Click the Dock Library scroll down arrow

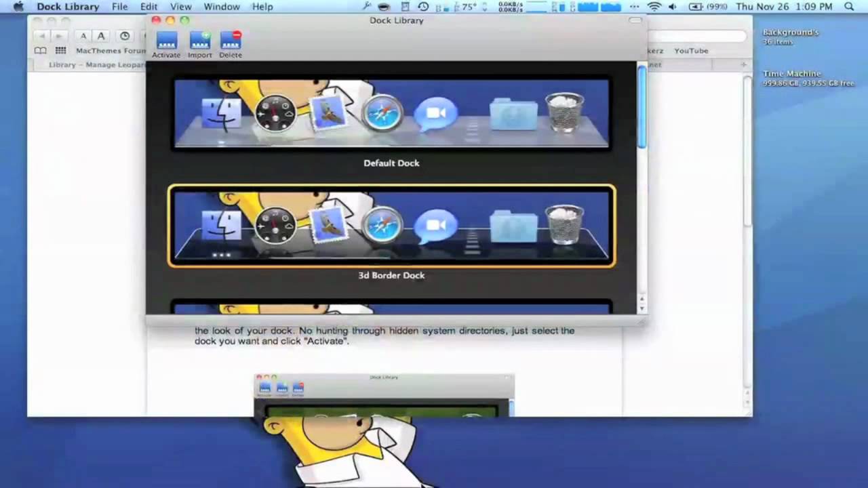point(642,308)
